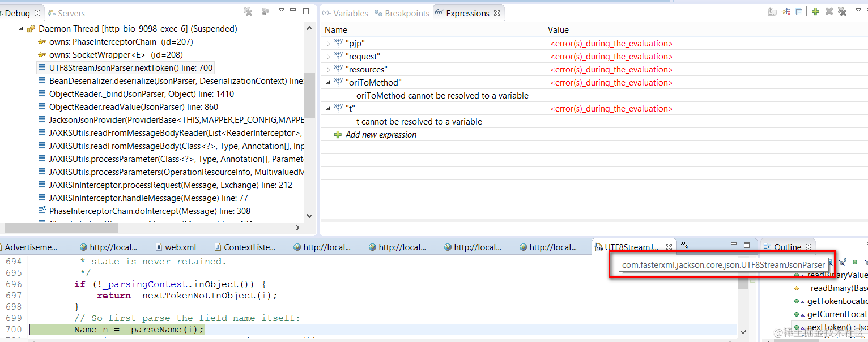The width and height of the screenshot is (868, 342).
Task: Collapse the "t" expression
Action: coord(328,109)
